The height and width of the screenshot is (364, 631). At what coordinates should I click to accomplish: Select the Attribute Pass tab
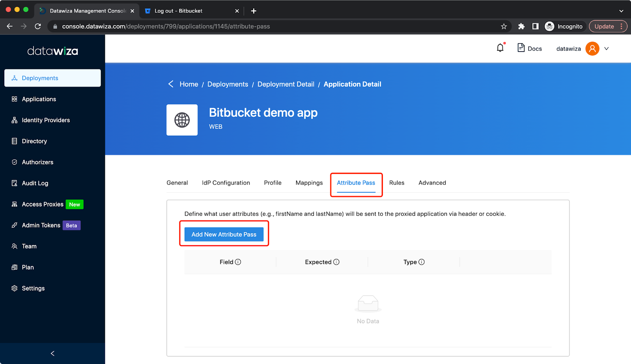point(356,183)
